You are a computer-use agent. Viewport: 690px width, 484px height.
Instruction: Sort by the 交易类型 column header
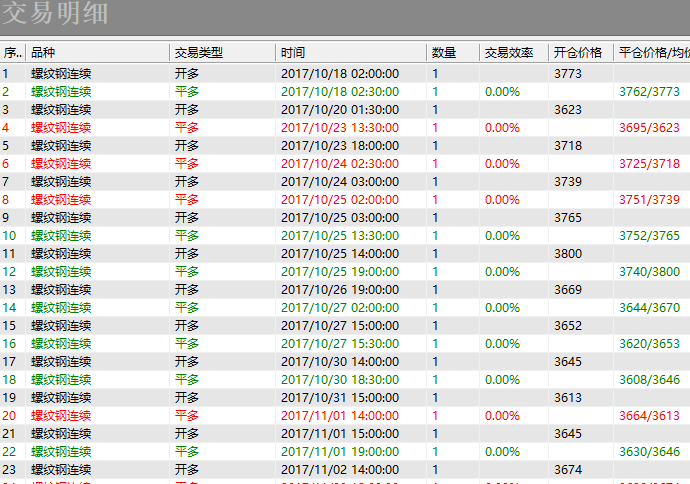coord(223,53)
